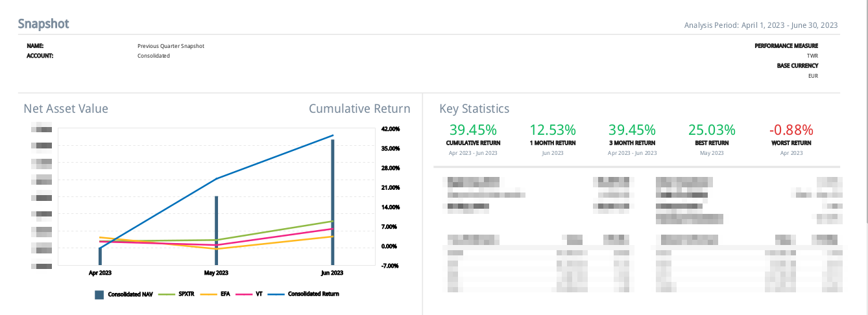
Task: Click the Apr 2023 NAV bar
Action: click(100, 256)
